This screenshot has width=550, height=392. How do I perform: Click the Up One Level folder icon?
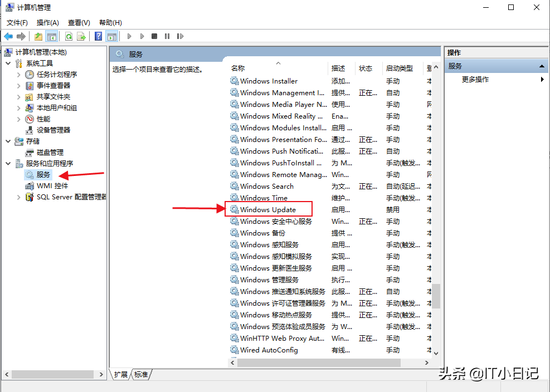click(38, 36)
